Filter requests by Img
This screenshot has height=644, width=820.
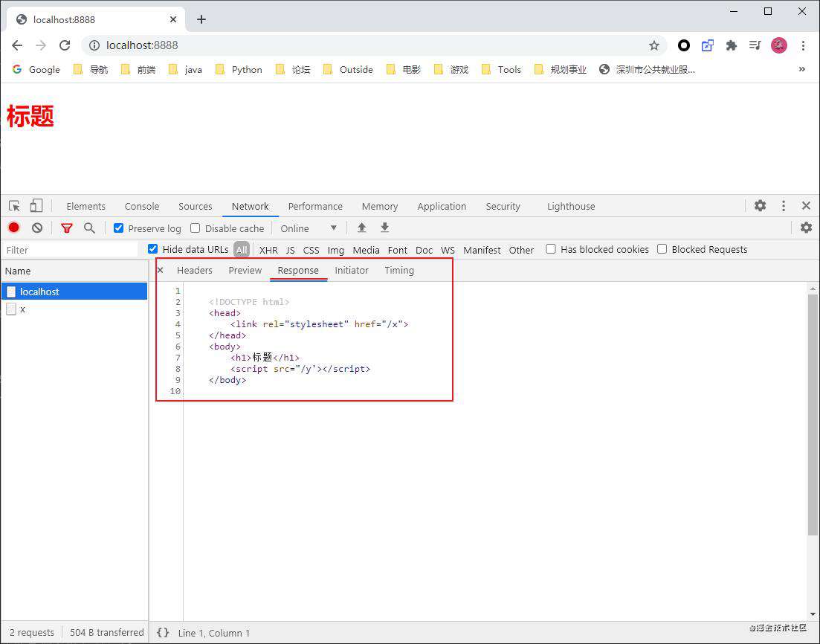coord(336,250)
